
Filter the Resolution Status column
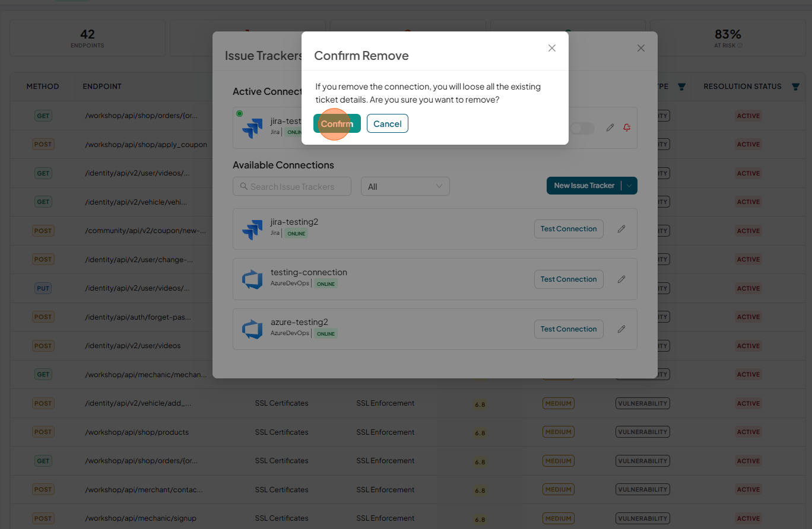795,87
